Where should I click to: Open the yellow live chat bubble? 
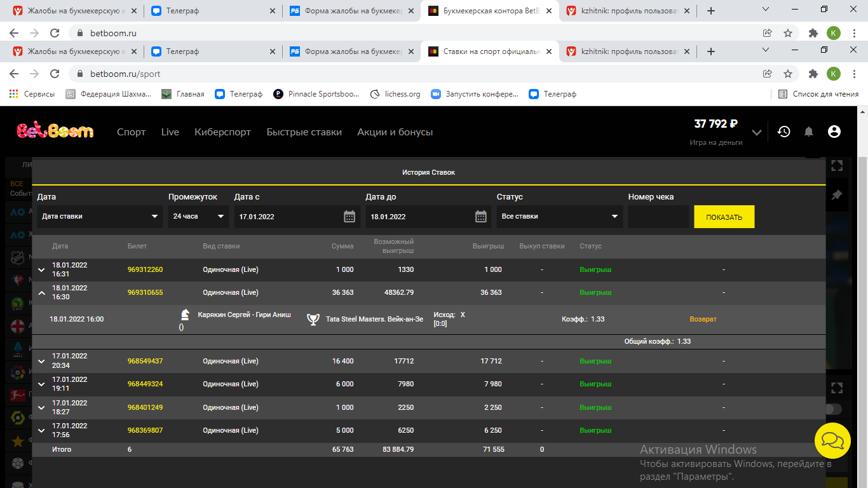coord(832,440)
